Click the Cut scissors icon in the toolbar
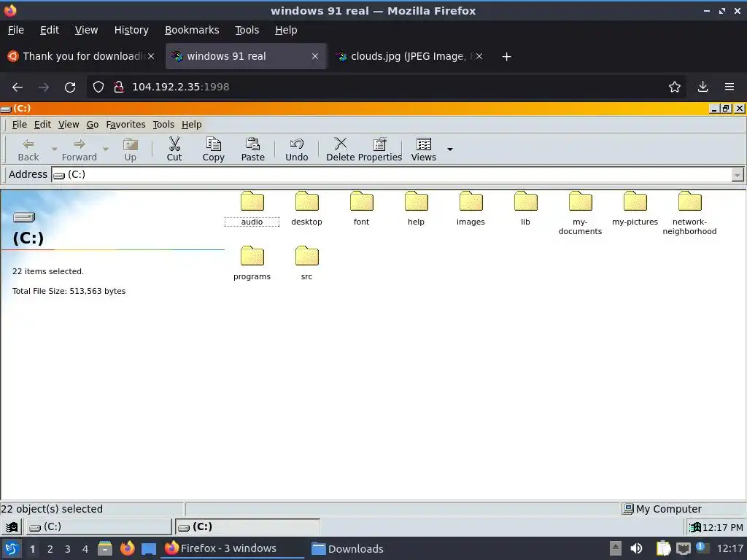Viewport: 747px width, 560px height. (x=174, y=144)
